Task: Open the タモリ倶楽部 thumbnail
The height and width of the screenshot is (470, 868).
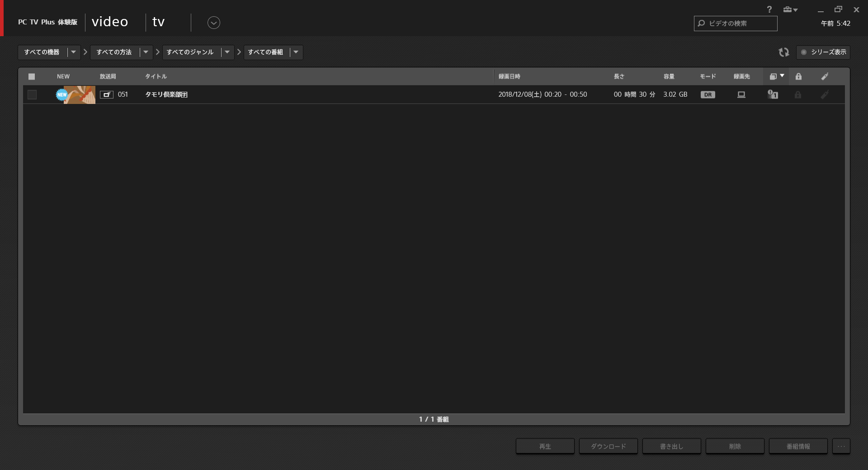Action: tap(79, 94)
